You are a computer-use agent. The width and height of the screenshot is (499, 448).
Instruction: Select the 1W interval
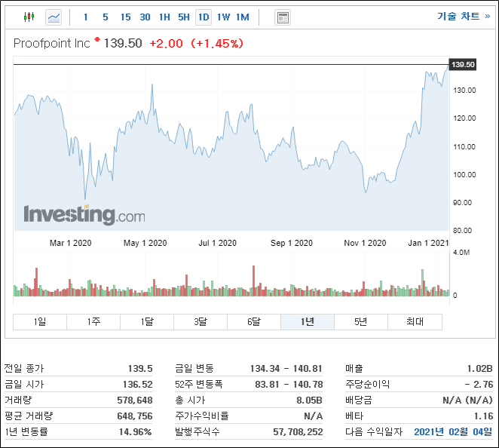pos(223,17)
